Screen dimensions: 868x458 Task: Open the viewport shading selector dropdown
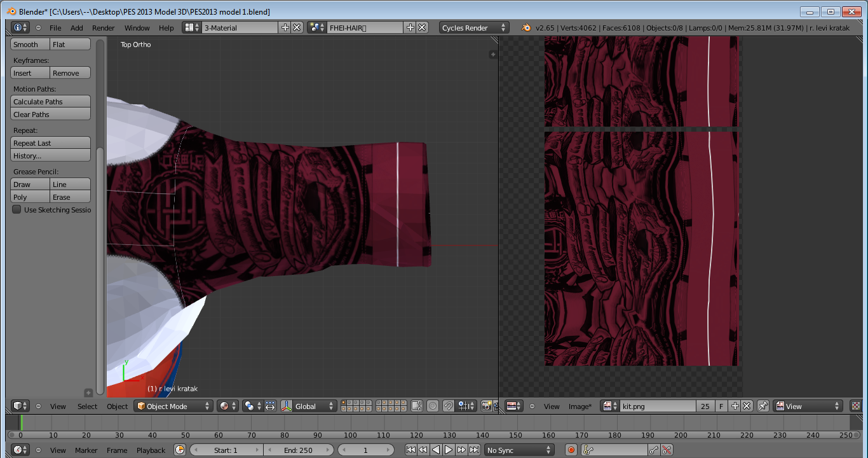click(227, 406)
